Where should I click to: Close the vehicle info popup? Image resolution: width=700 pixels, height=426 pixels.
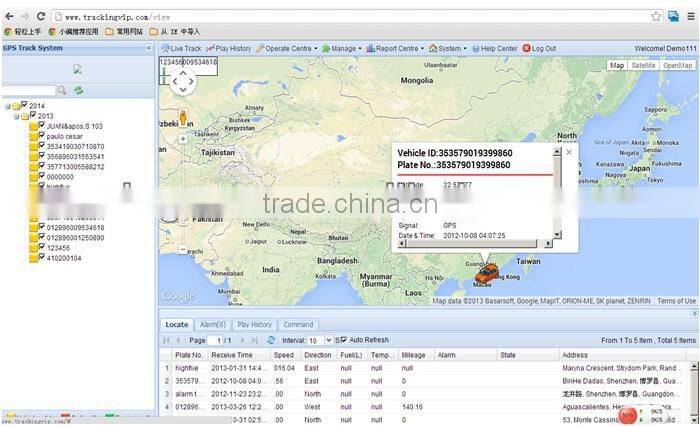(x=569, y=152)
